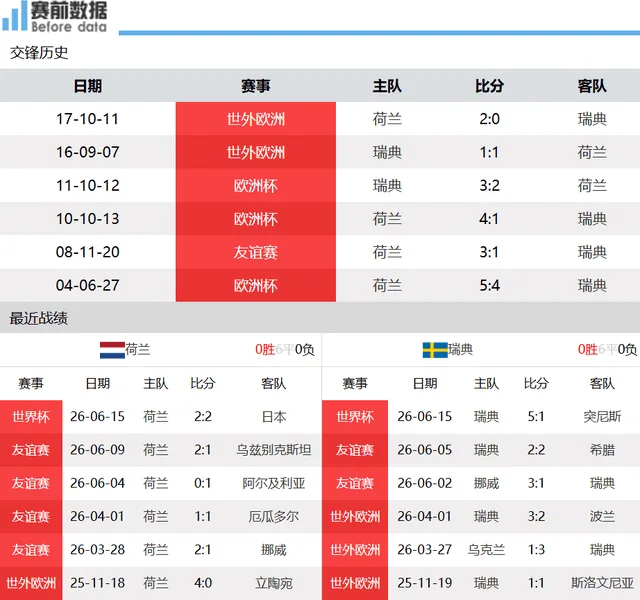Click the 0:1 score against 阿尔及利亚
This screenshot has width=640, height=600.
coord(202,483)
